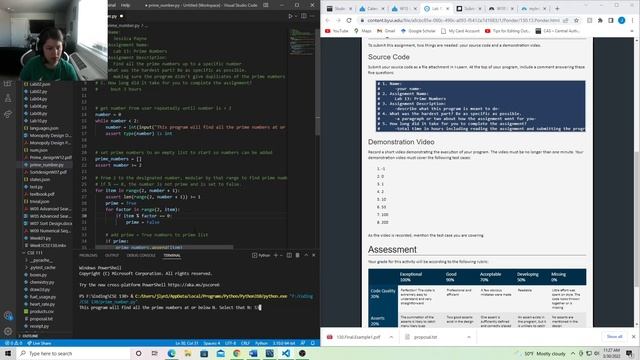Open Word from taskbar
640x360 pixels.
[253, 353]
